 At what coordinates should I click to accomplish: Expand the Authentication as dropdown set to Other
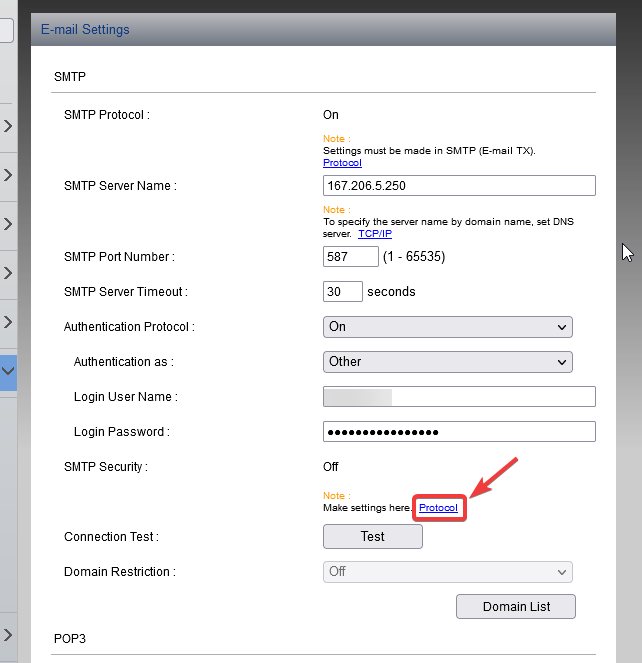click(447, 362)
